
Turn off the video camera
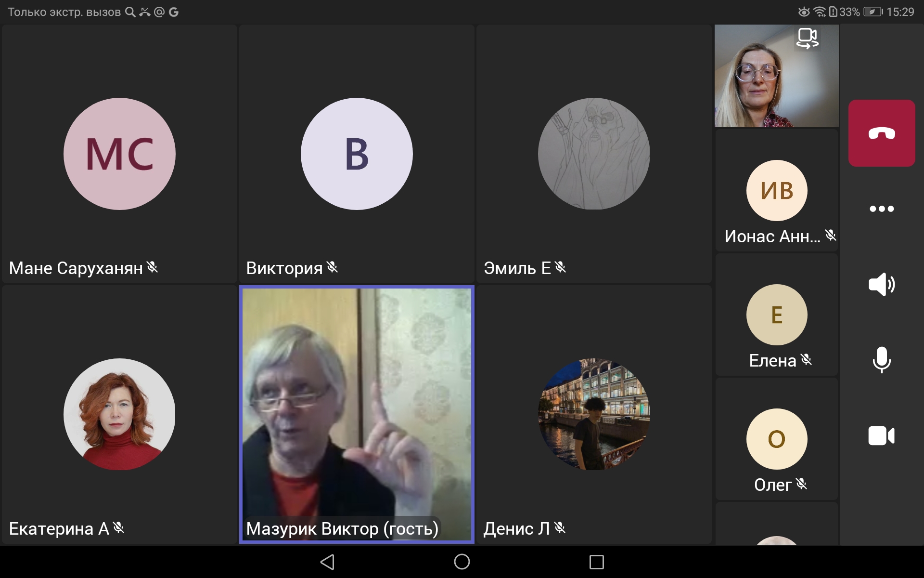coord(881,436)
